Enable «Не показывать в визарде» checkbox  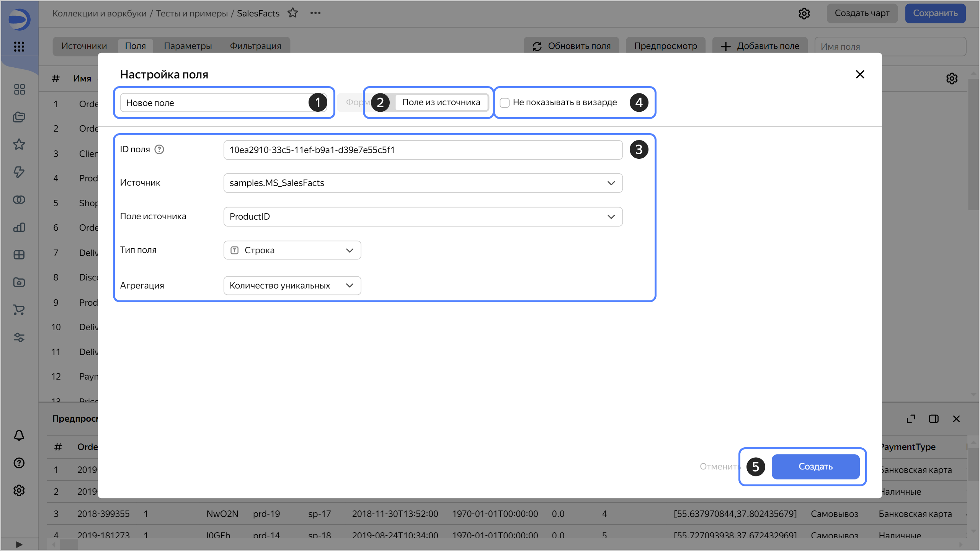505,103
